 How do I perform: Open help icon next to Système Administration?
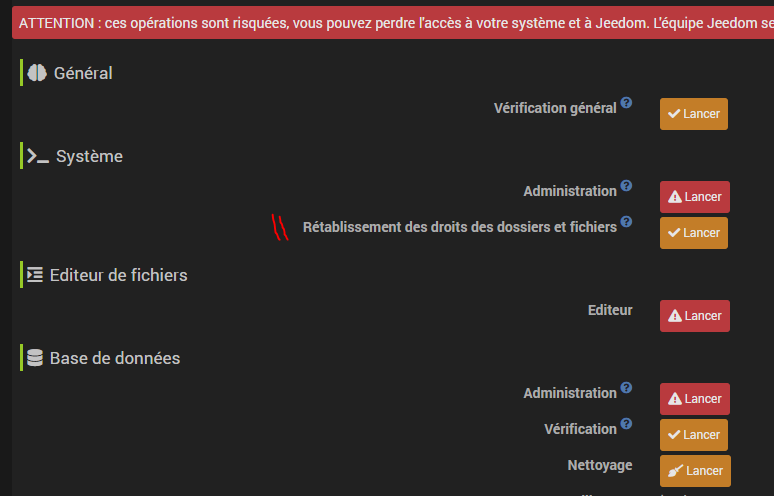(x=626, y=186)
